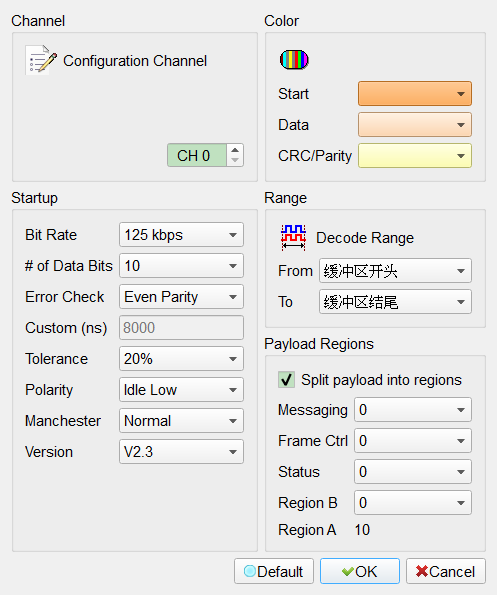This screenshot has height=595, width=497.
Task: Expand the Frame Ctrl value dropdown
Action: [x=413, y=441]
